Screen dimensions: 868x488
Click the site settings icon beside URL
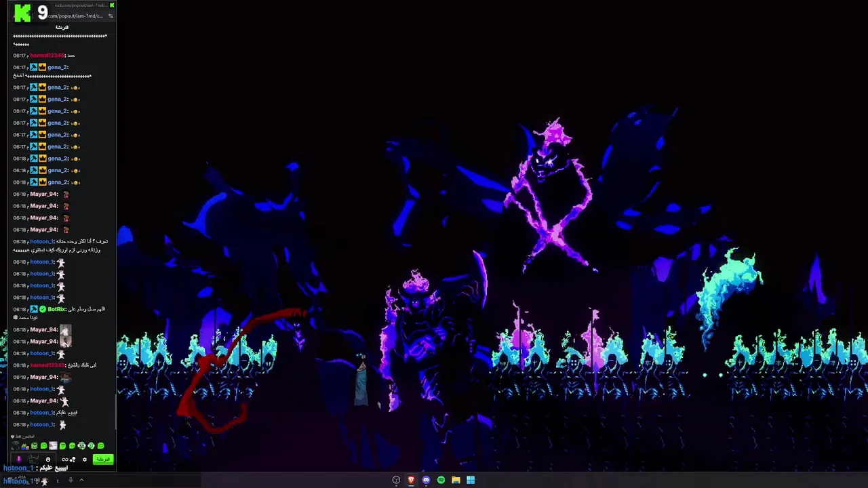pyautogui.click(x=111, y=16)
